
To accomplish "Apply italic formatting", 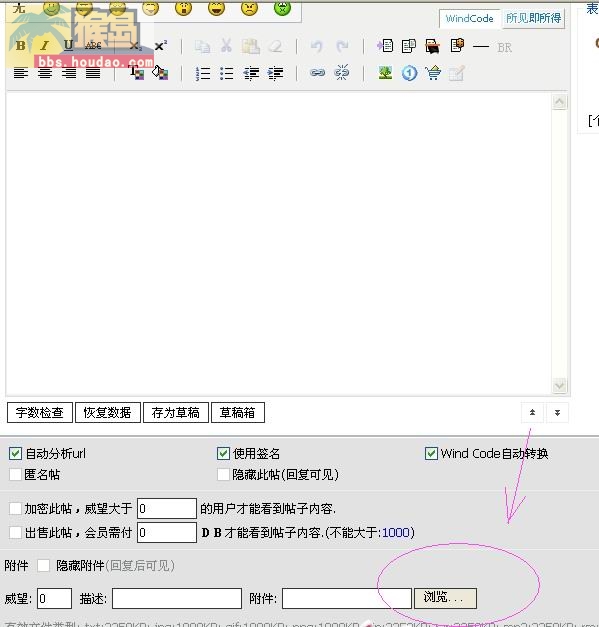I will click(44, 46).
